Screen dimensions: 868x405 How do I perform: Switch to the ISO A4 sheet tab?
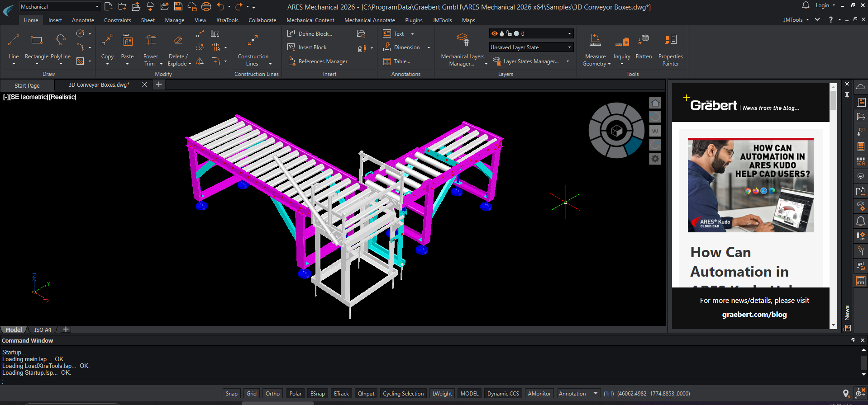[43, 330]
